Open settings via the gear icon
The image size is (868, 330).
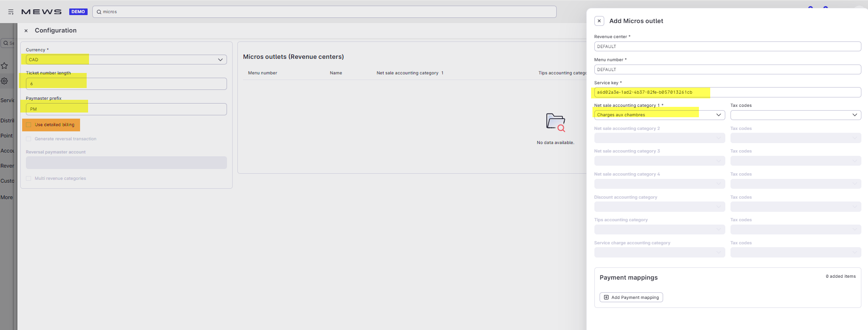point(5,81)
